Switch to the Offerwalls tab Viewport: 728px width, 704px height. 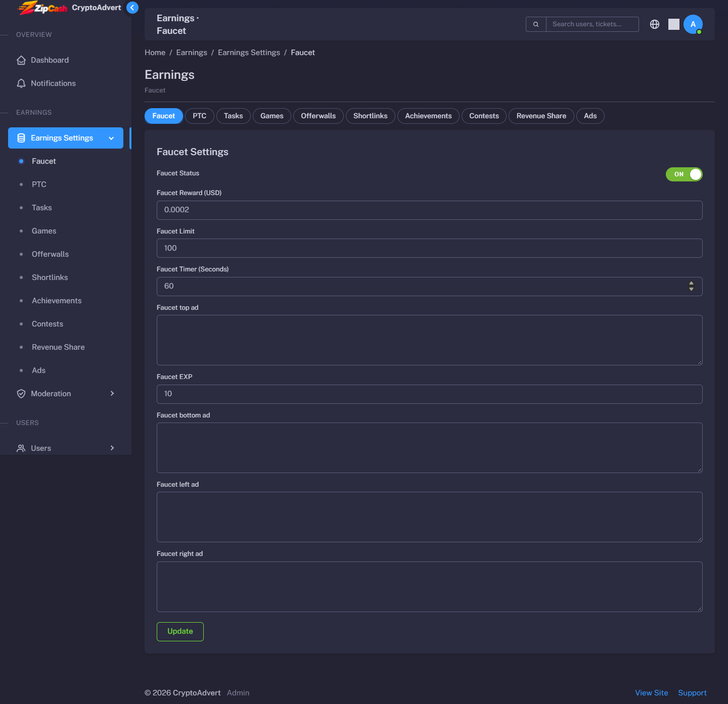pyautogui.click(x=318, y=116)
